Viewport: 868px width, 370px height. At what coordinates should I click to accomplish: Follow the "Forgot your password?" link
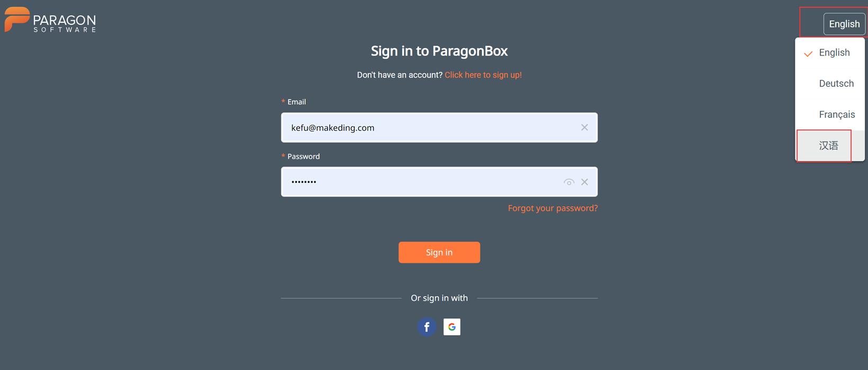pyautogui.click(x=553, y=208)
